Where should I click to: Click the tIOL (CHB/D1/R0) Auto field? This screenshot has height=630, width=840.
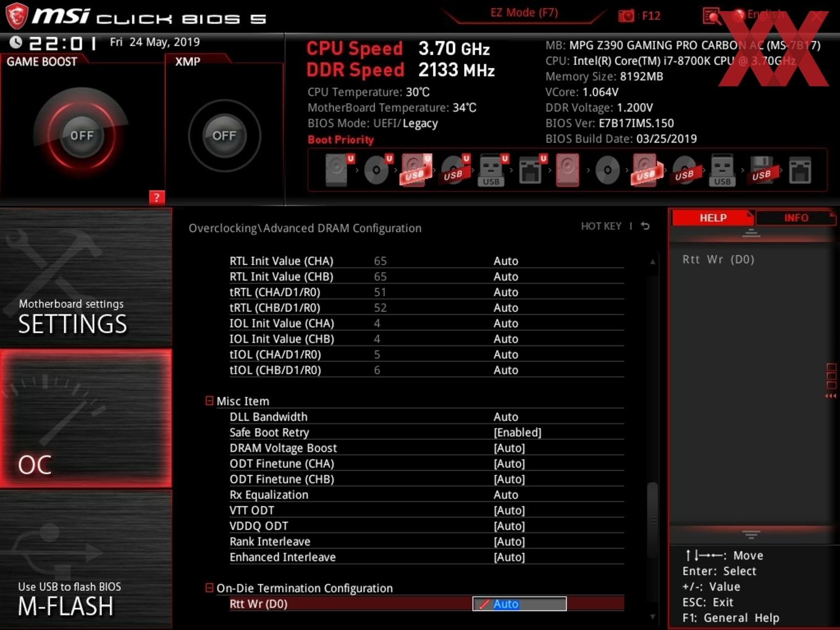point(506,370)
